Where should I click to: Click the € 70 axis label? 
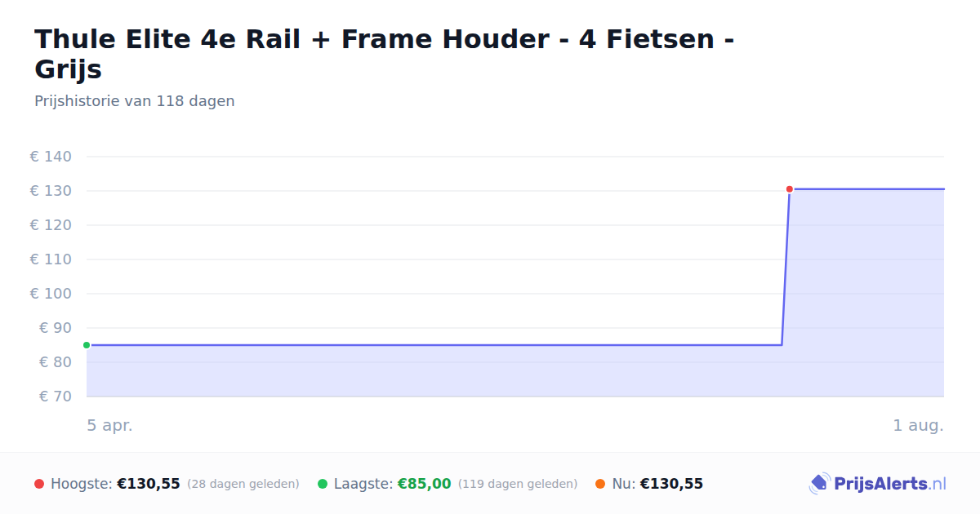tap(56, 397)
